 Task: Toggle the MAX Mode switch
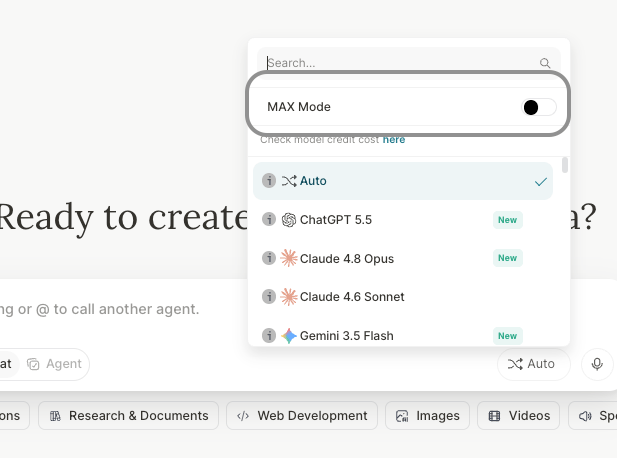point(539,107)
